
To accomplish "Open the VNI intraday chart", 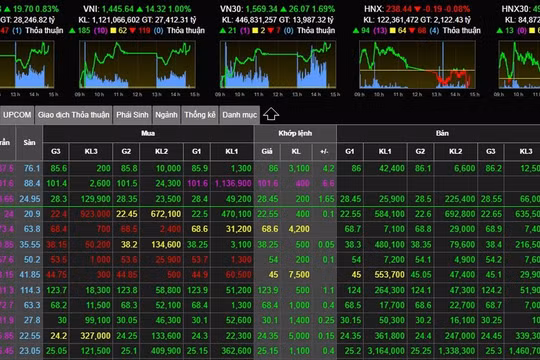I will (137, 64).
